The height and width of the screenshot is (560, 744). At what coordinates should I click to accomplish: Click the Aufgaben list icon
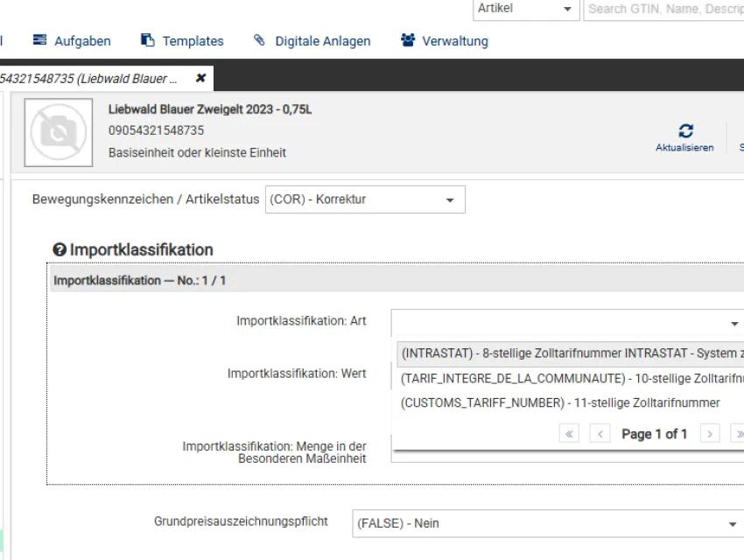[39, 40]
